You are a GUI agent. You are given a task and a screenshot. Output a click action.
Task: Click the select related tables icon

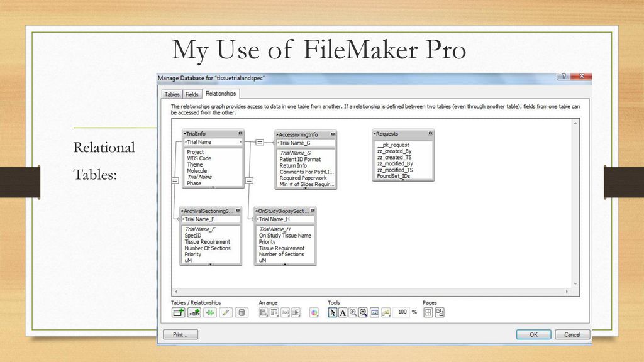pos(386,313)
